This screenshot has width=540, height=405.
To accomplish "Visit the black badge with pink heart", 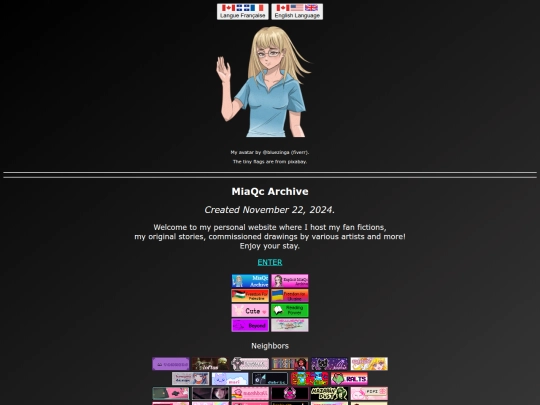I will tap(290, 393).
